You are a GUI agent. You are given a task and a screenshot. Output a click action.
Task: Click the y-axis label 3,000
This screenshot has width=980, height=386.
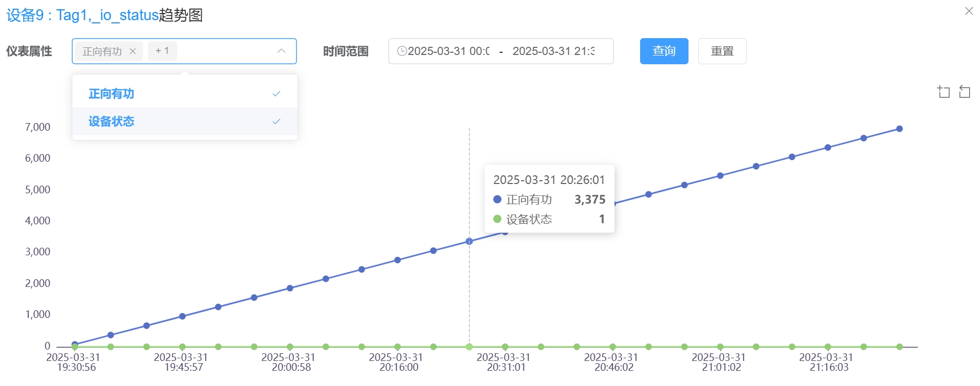(x=38, y=252)
